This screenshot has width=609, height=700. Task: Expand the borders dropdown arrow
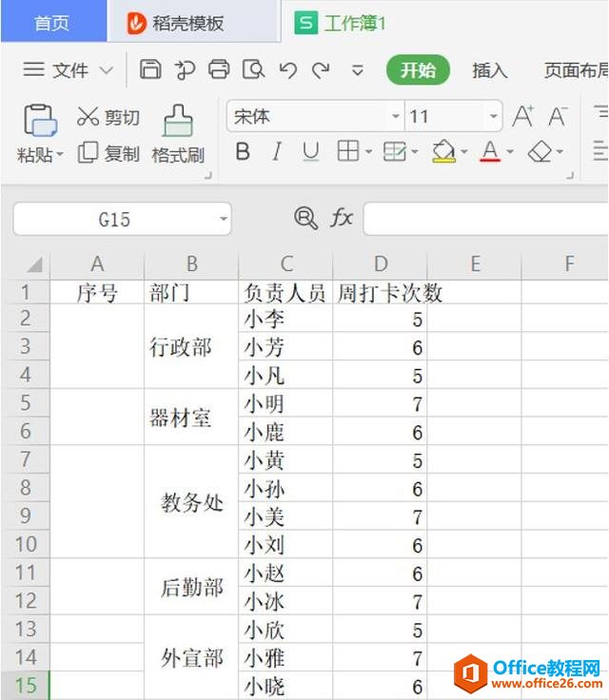(x=368, y=152)
